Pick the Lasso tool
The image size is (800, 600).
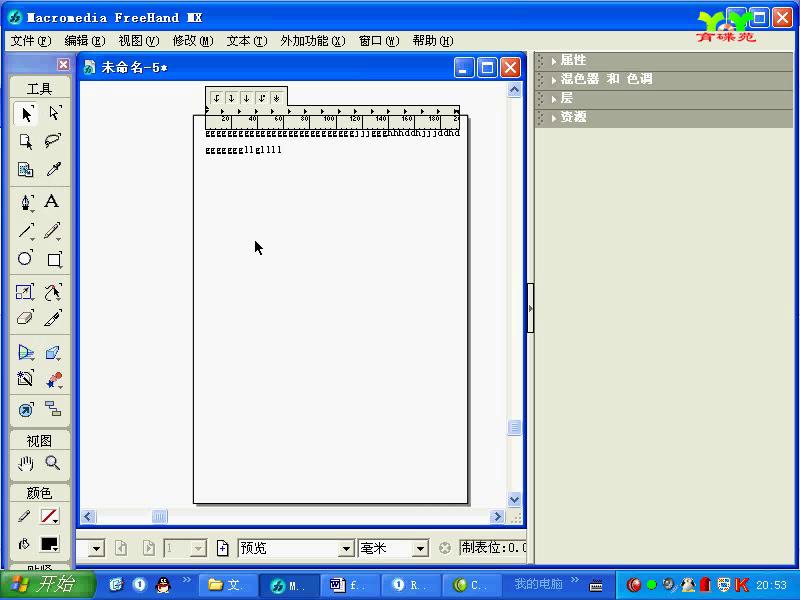[53, 141]
